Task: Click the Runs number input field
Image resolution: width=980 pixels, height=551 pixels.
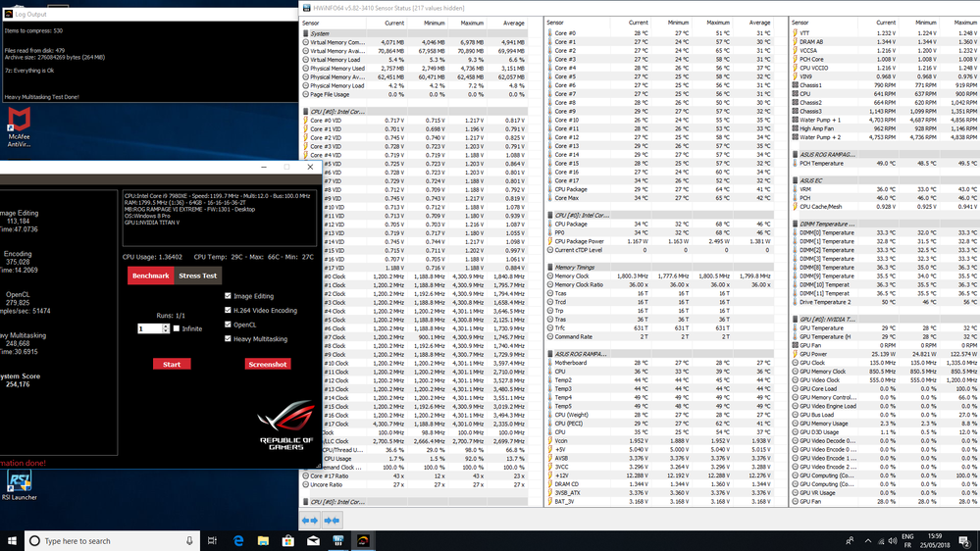Action: pyautogui.click(x=150, y=328)
